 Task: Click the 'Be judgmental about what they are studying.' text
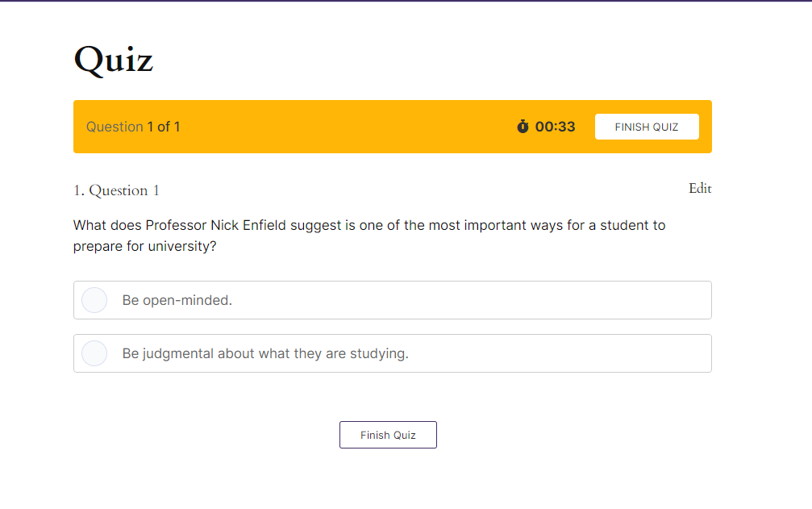point(265,353)
